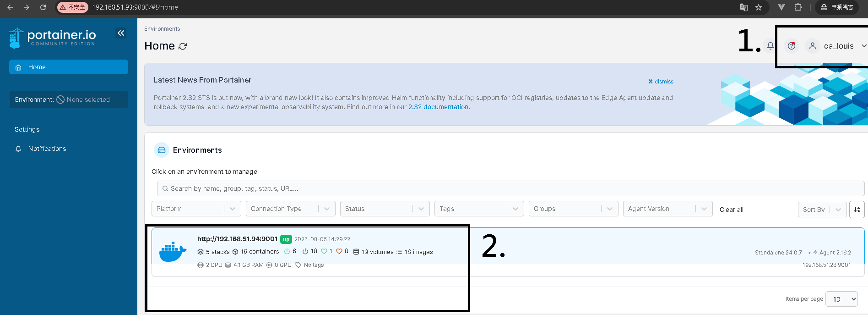Change items per page selector

(841, 299)
